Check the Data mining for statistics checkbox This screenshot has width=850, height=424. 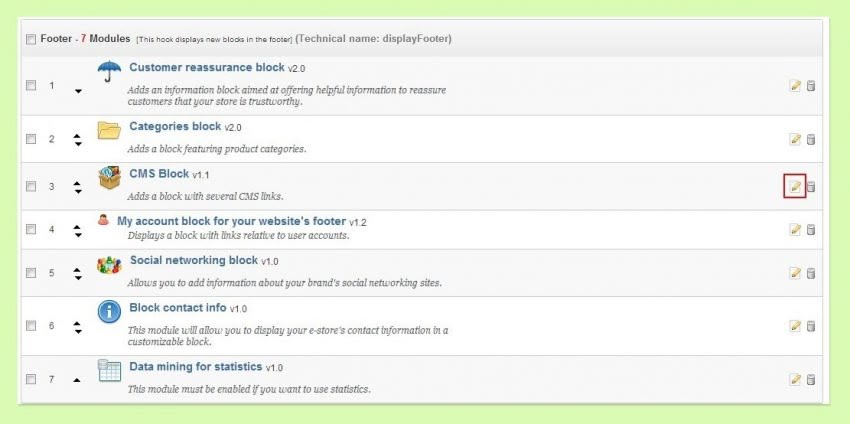[31, 379]
